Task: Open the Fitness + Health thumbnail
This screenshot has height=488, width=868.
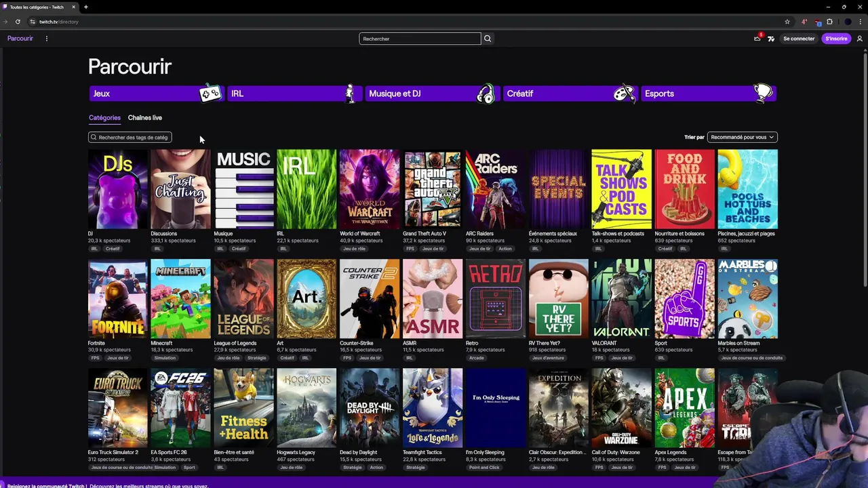Action: (x=243, y=408)
